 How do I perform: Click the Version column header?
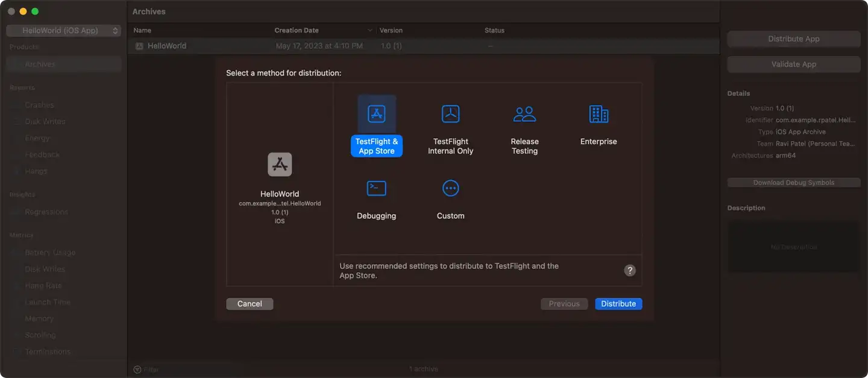(x=391, y=30)
